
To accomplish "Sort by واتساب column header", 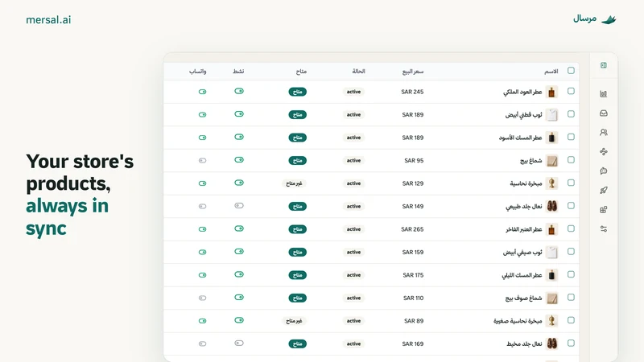I will pos(197,72).
